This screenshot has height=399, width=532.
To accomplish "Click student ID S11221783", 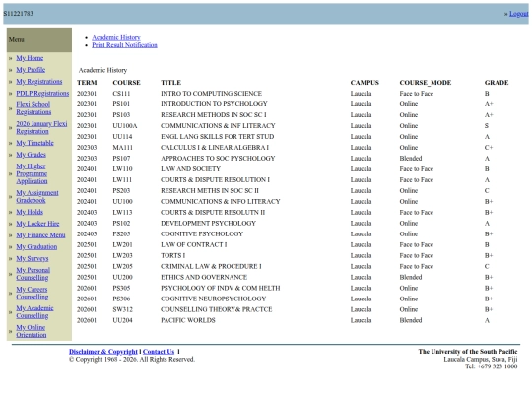I will click(19, 14).
